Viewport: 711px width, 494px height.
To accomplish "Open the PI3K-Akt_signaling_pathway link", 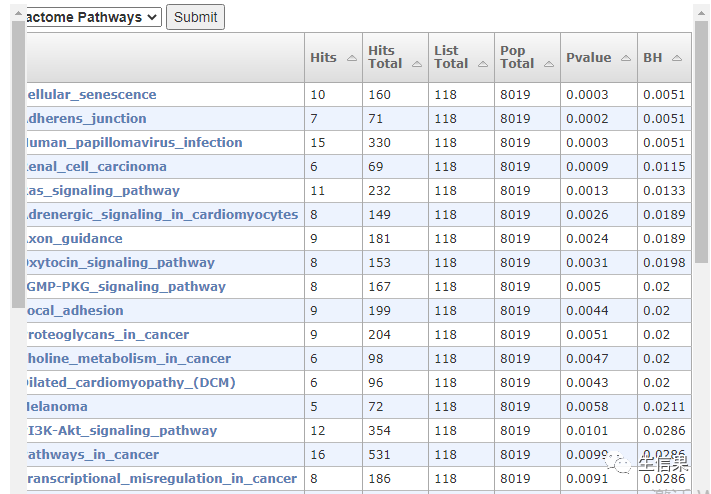I will [120, 431].
